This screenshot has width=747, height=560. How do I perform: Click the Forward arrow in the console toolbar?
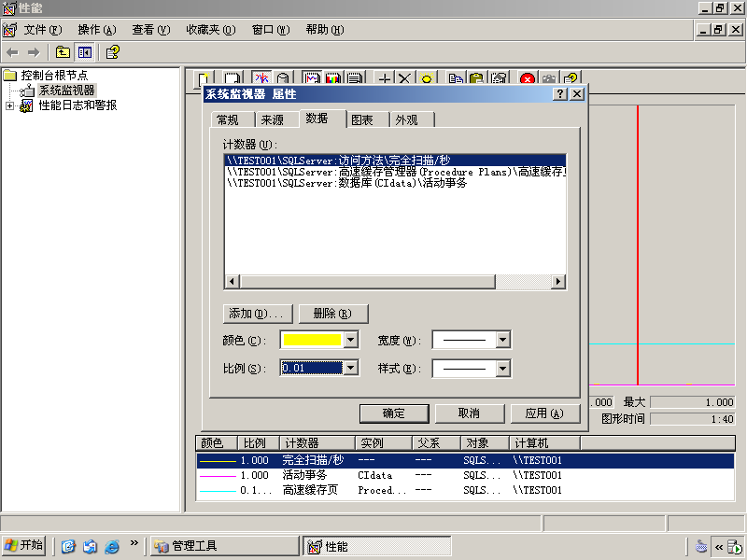click(x=34, y=52)
